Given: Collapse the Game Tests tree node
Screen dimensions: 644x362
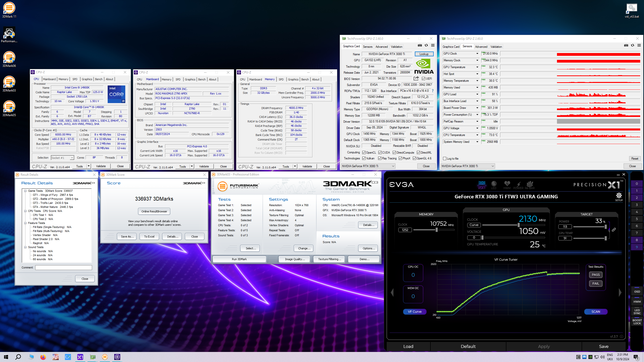Looking at the screenshot, I should click(25, 191).
